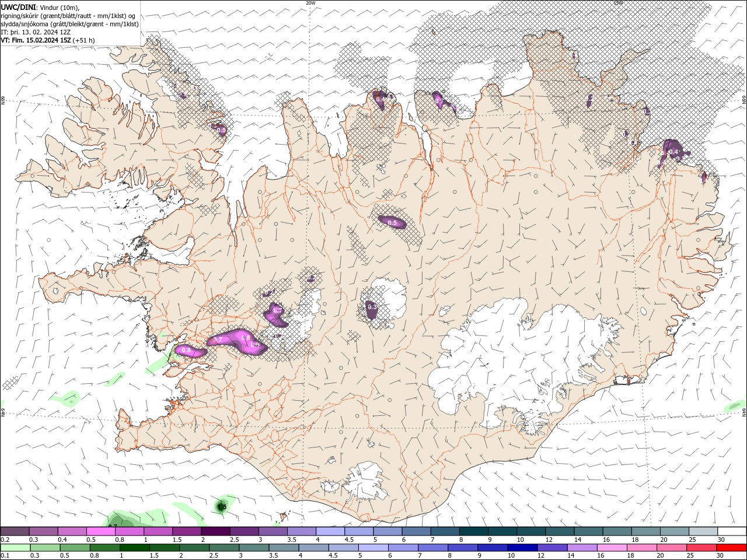Click the bright red 30 swatch in rain legend
The height and width of the screenshot is (560, 747).
(731, 548)
